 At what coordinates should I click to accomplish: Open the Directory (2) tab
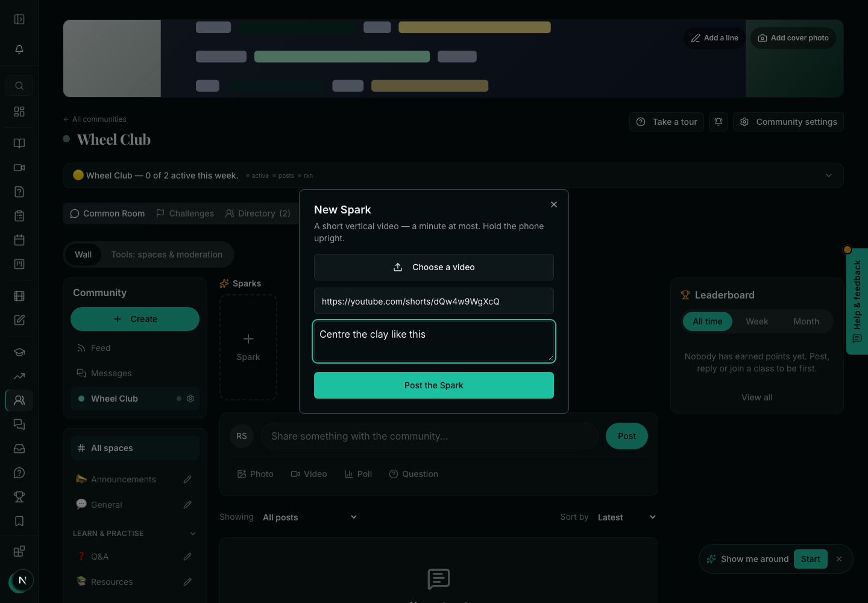tap(258, 213)
